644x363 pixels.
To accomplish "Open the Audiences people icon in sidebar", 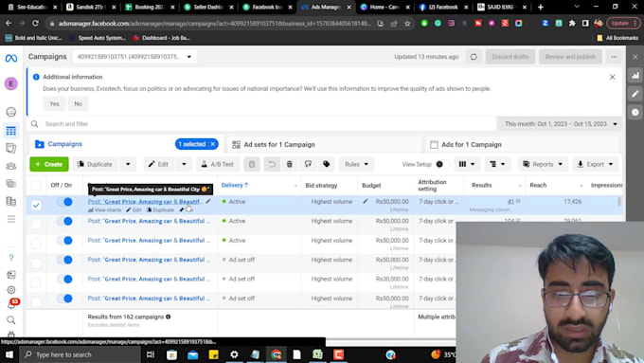I will click(11, 166).
